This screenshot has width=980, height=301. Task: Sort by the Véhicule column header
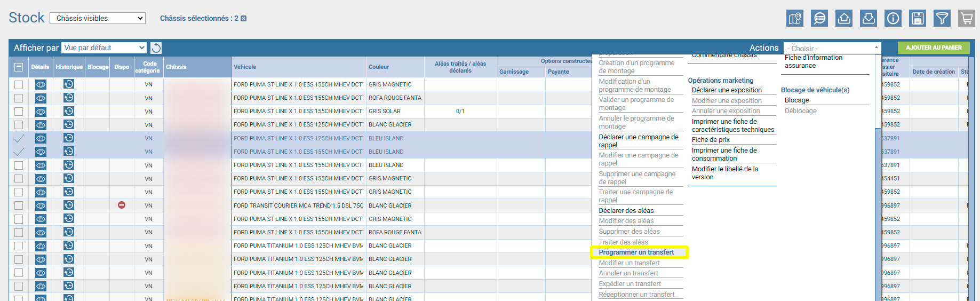(299, 67)
